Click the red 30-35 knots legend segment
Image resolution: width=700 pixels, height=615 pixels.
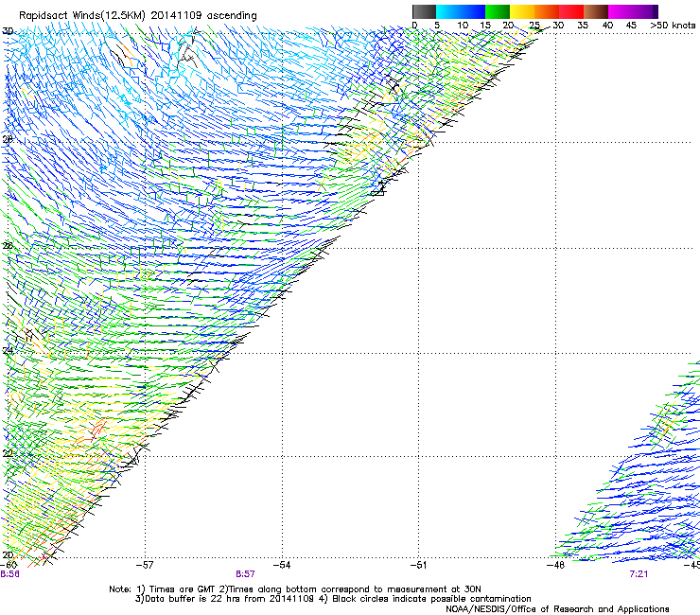(x=571, y=11)
